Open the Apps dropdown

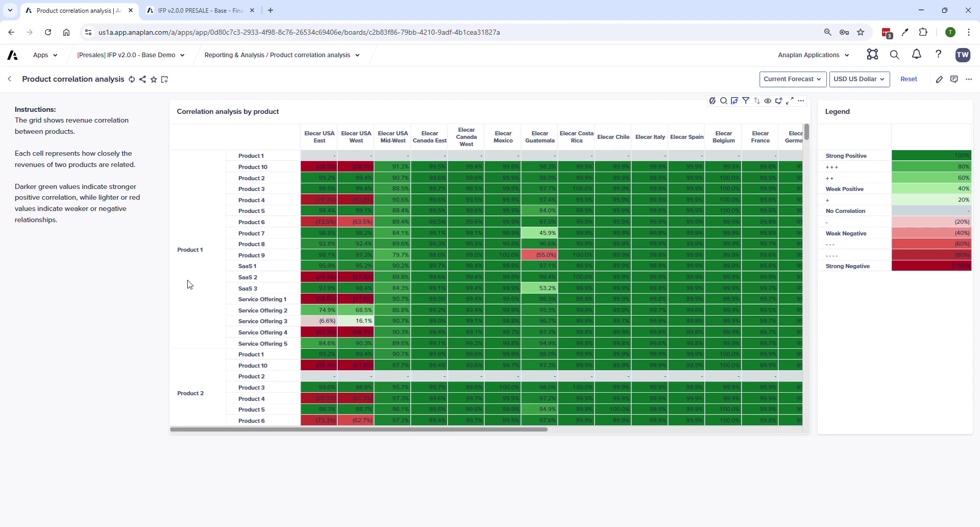[x=44, y=55]
